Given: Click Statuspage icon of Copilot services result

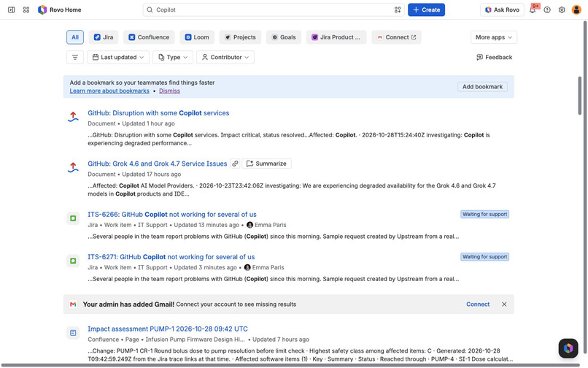Looking at the screenshot, I should (x=73, y=117).
